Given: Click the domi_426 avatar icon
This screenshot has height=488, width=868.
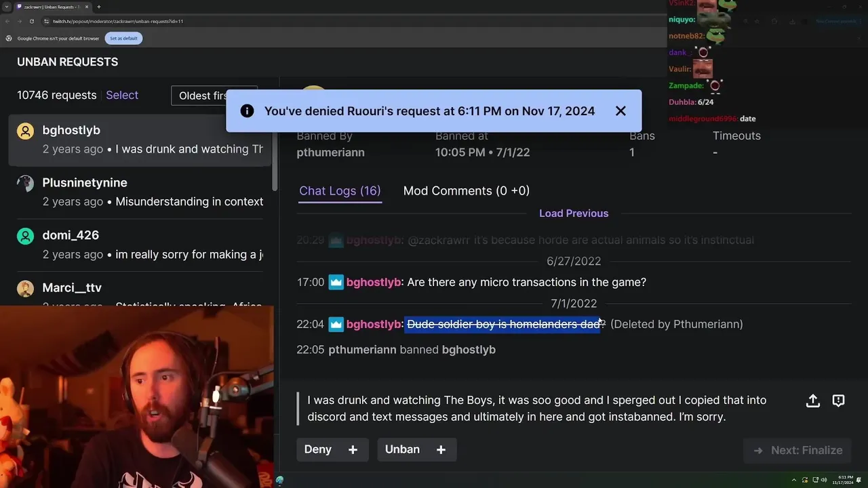Looking at the screenshot, I should click(x=25, y=236).
